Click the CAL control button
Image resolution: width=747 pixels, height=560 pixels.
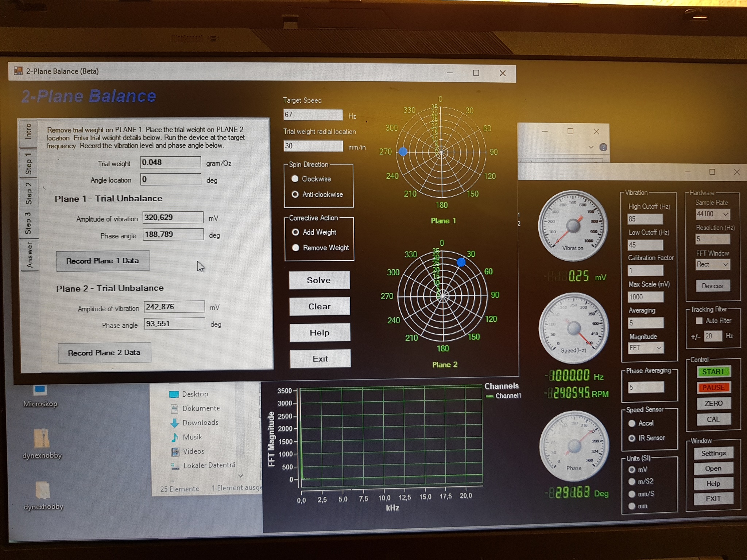tap(713, 419)
